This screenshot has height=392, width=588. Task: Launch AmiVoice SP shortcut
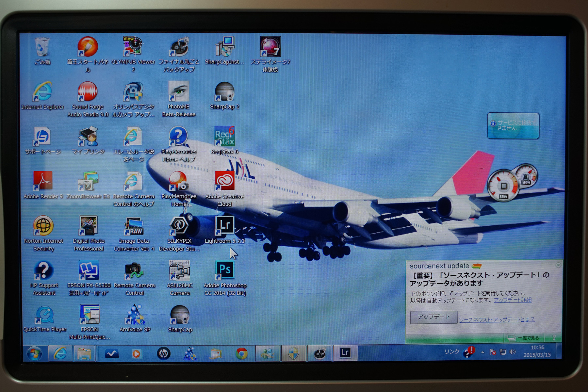(135, 319)
